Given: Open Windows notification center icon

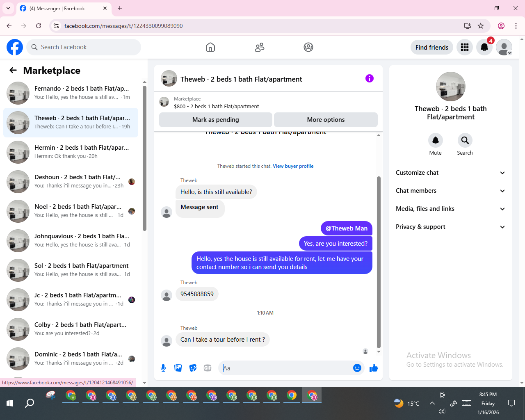Looking at the screenshot, I should pos(511,403).
